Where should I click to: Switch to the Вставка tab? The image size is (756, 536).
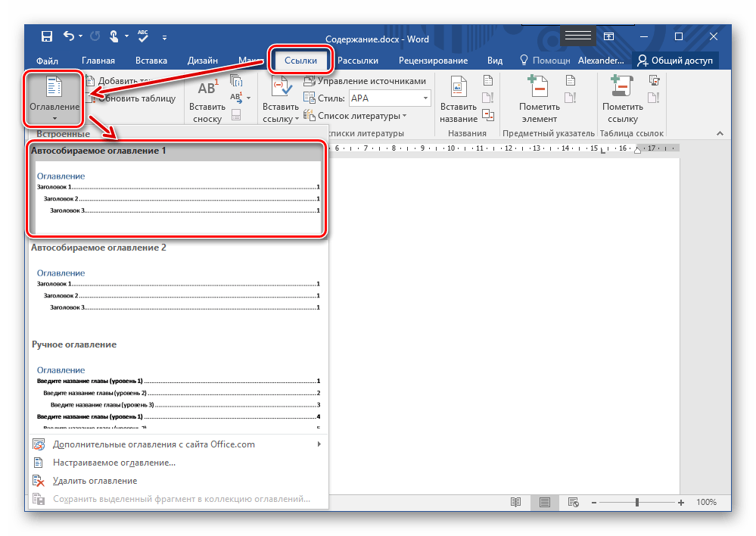151,61
